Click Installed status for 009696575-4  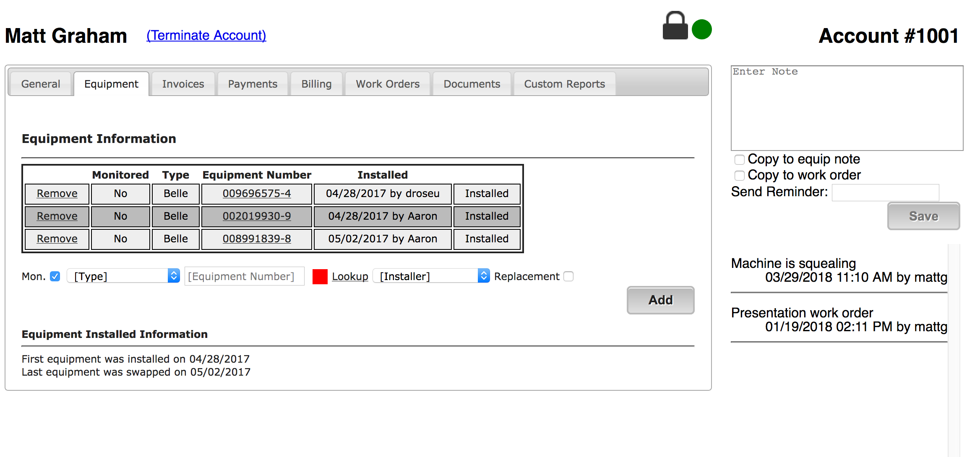click(487, 194)
